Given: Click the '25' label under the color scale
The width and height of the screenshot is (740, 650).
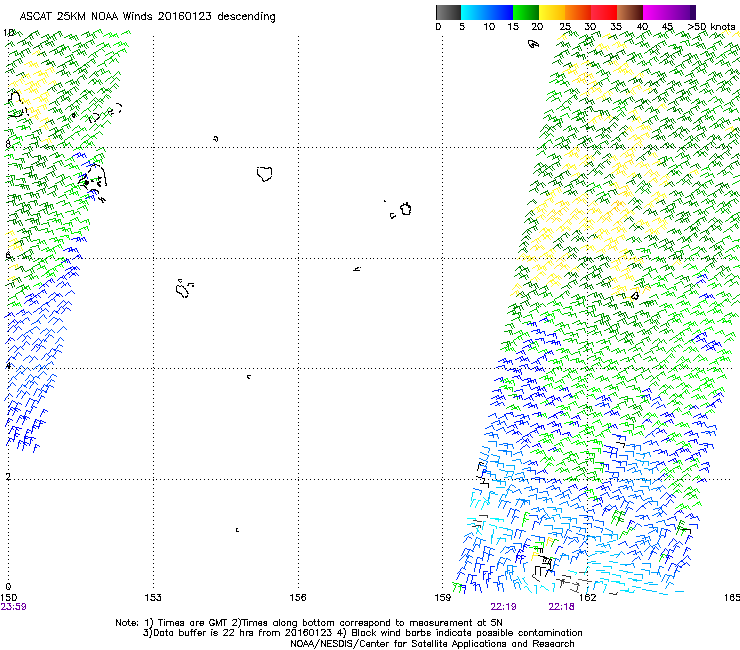Looking at the screenshot, I should [565, 27].
